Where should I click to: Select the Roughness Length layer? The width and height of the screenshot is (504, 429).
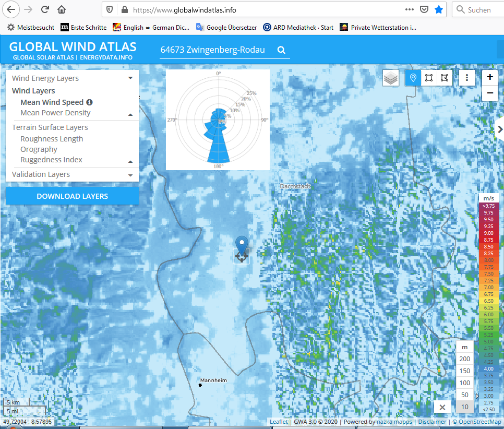(x=52, y=139)
